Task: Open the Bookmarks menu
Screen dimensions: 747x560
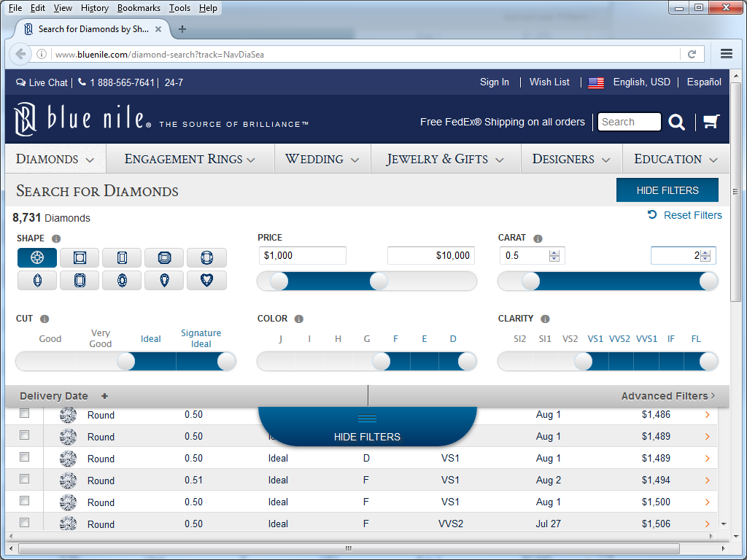Action: [139, 8]
